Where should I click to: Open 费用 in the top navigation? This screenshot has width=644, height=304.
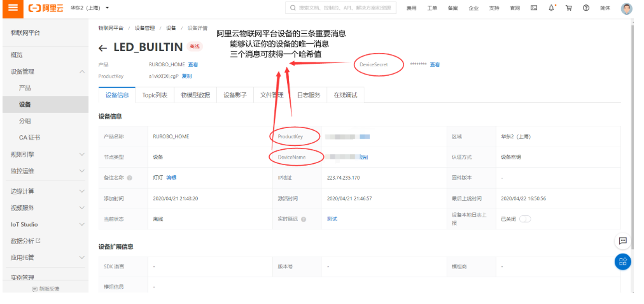[x=411, y=8]
